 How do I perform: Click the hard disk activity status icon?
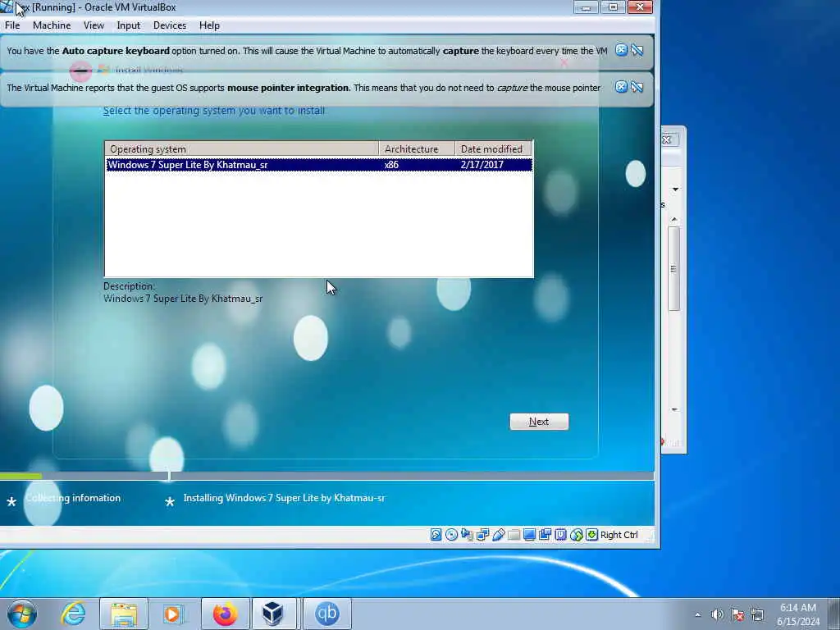point(436,535)
